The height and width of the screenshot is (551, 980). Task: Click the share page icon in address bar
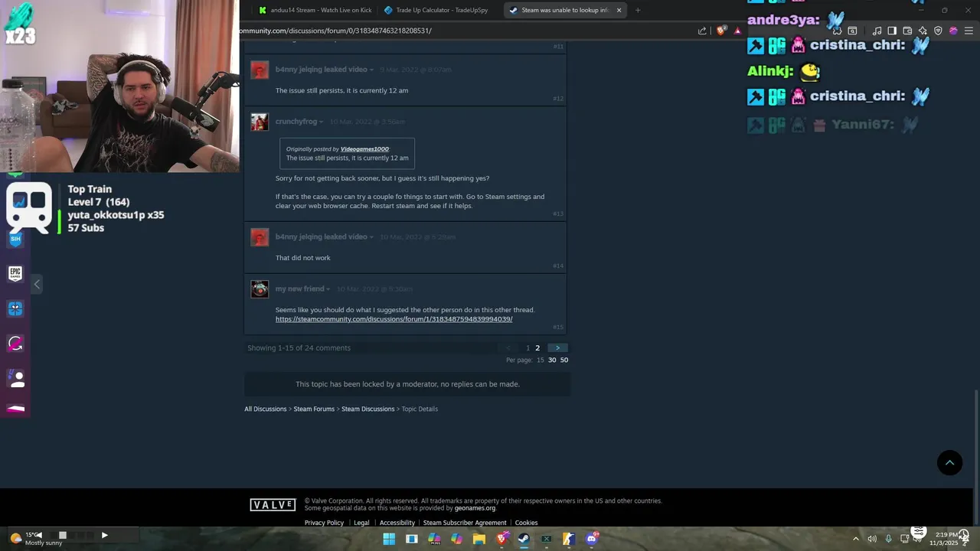coord(702,31)
